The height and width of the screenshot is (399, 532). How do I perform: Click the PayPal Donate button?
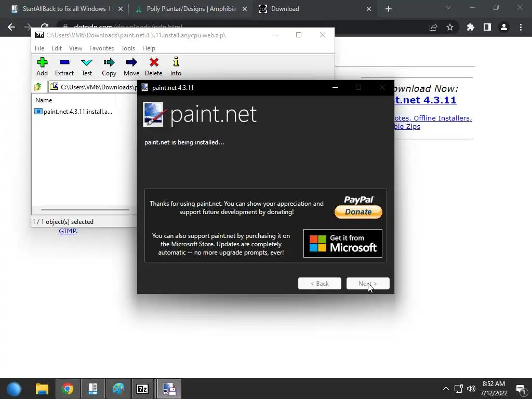pyautogui.click(x=358, y=212)
